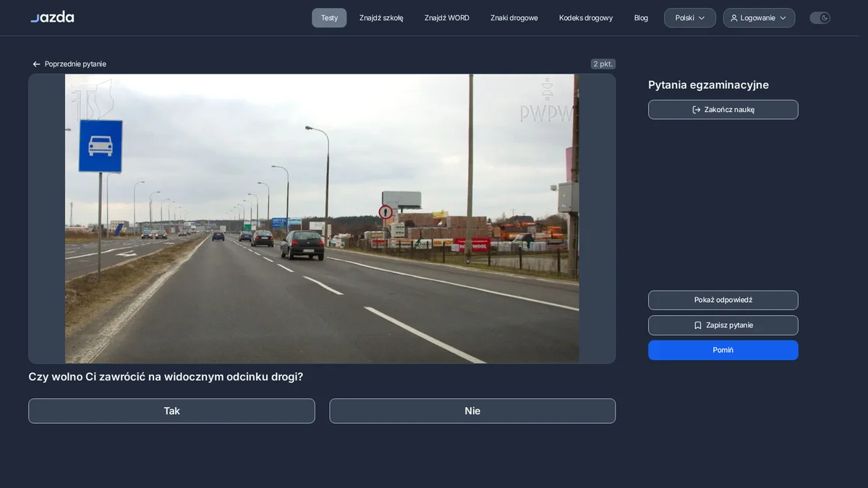Skip question using Pomiń
This screenshot has height=488, width=868.
click(x=723, y=350)
